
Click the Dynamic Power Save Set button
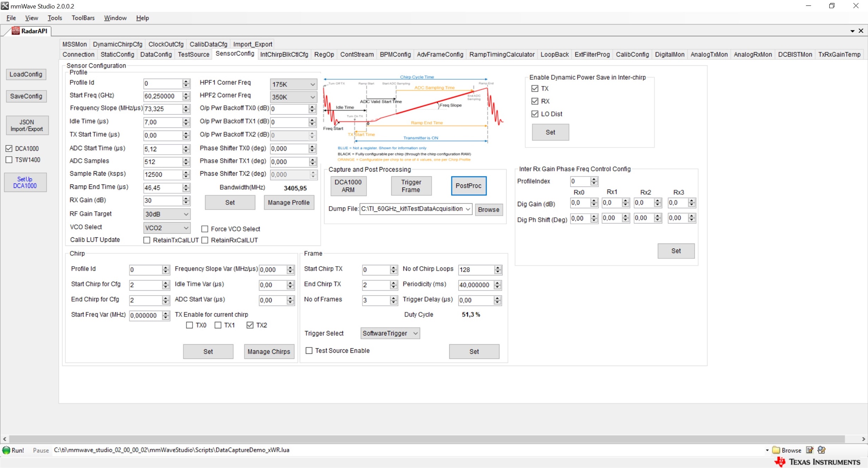[x=550, y=133]
